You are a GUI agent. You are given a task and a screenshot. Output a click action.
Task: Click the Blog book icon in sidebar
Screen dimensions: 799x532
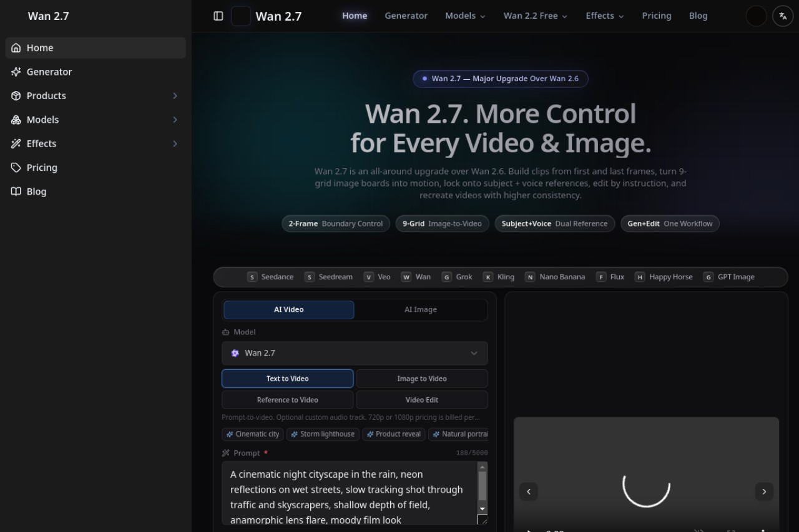pos(16,191)
